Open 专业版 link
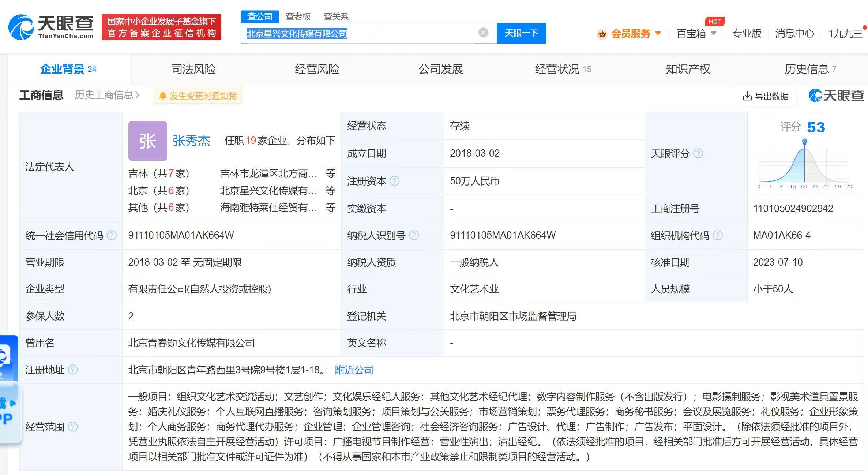 pyautogui.click(x=747, y=33)
